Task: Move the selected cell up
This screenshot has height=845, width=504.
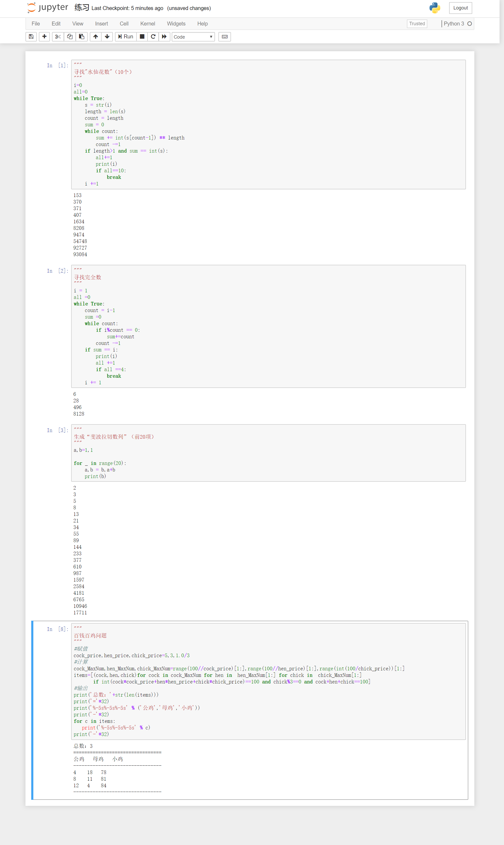Action: [96, 37]
